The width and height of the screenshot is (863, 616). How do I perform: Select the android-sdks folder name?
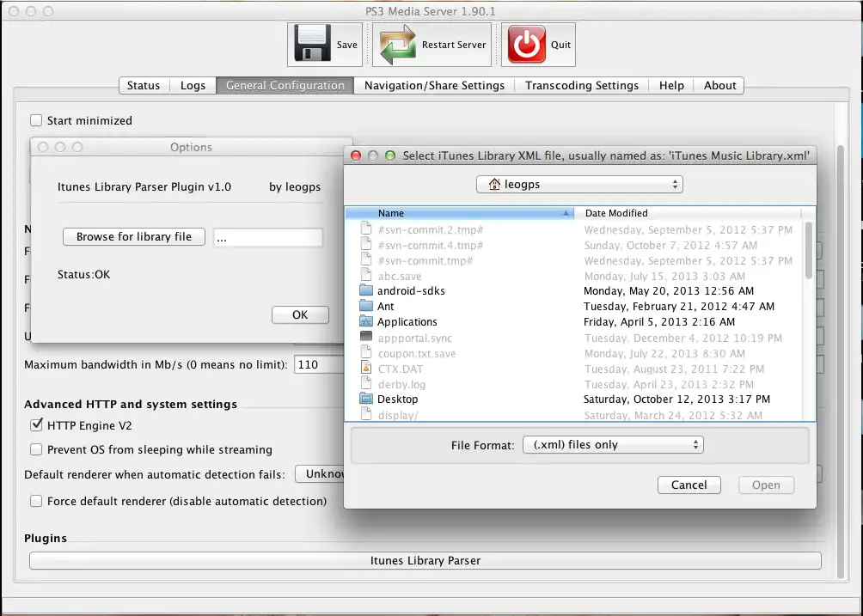(411, 290)
